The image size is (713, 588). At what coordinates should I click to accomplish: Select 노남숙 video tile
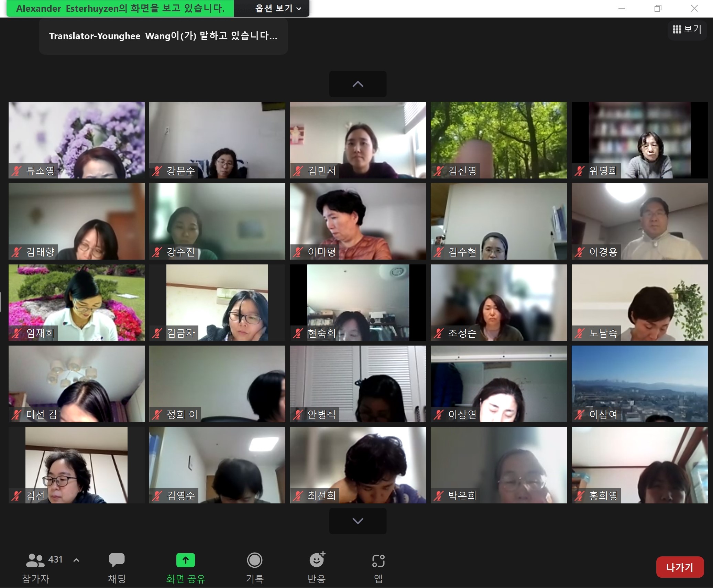point(640,303)
